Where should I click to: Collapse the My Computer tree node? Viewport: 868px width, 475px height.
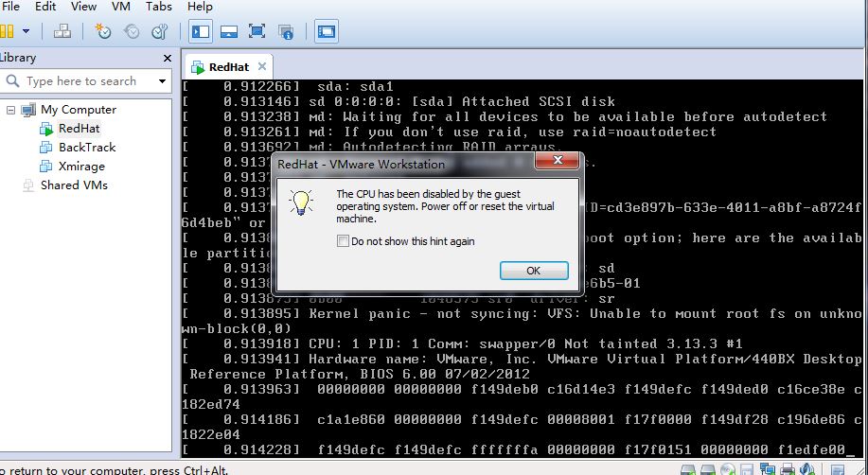pos(10,110)
